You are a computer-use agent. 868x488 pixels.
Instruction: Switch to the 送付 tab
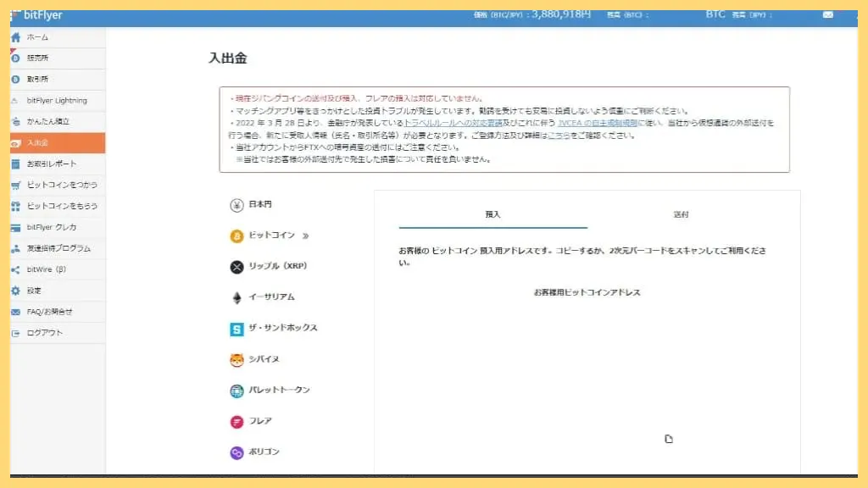pyautogui.click(x=682, y=215)
